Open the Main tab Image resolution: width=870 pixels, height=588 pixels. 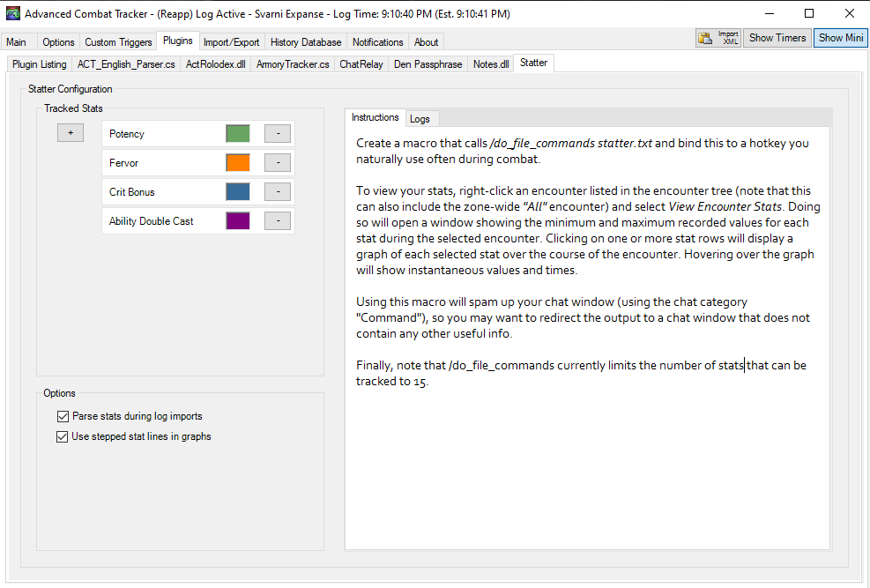(x=17, y=41)
